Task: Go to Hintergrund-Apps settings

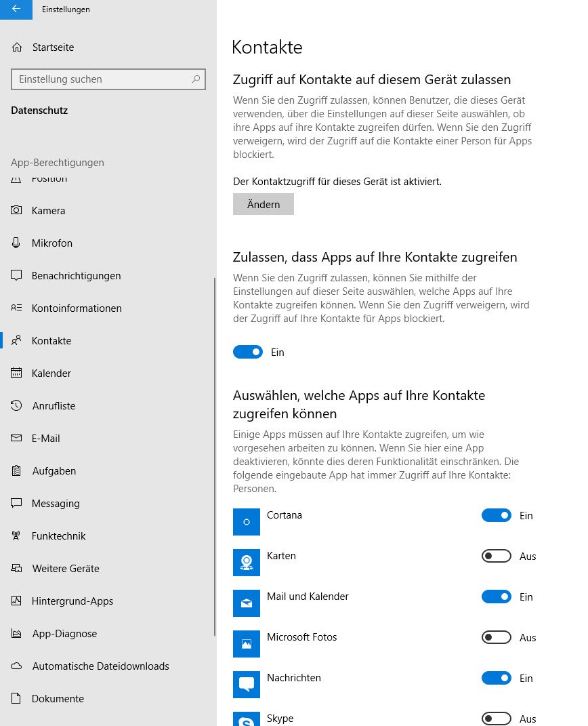Action: tap(72, 601)
